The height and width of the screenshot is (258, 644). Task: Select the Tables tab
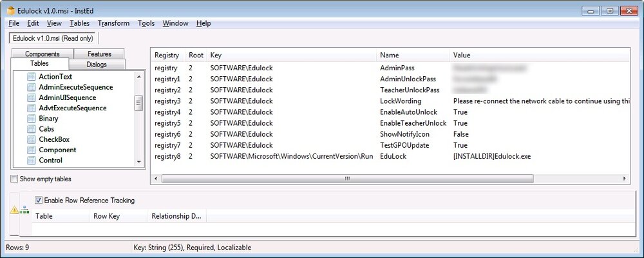(39, 63)
